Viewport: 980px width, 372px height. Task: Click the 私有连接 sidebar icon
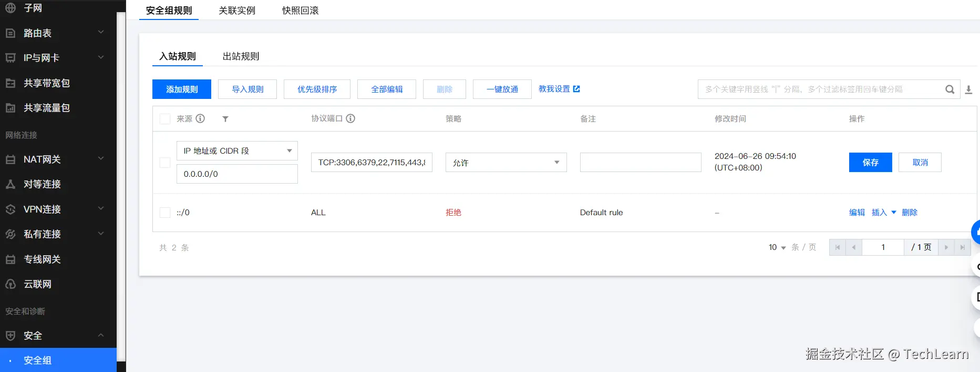click(x=11, y=234)
